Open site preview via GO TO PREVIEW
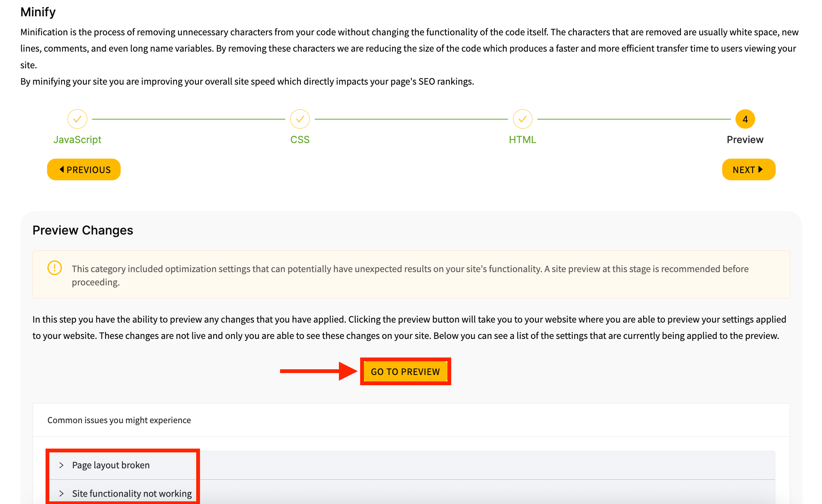Image resolution: width=822 pixels, height=504 pixels. (x=405, y=372)
